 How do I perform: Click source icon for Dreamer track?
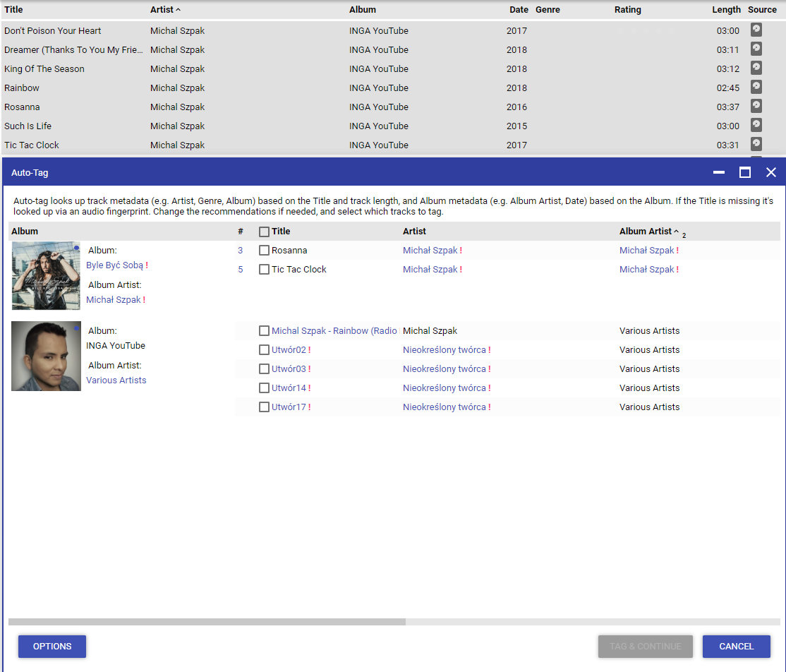pos(756,49)
